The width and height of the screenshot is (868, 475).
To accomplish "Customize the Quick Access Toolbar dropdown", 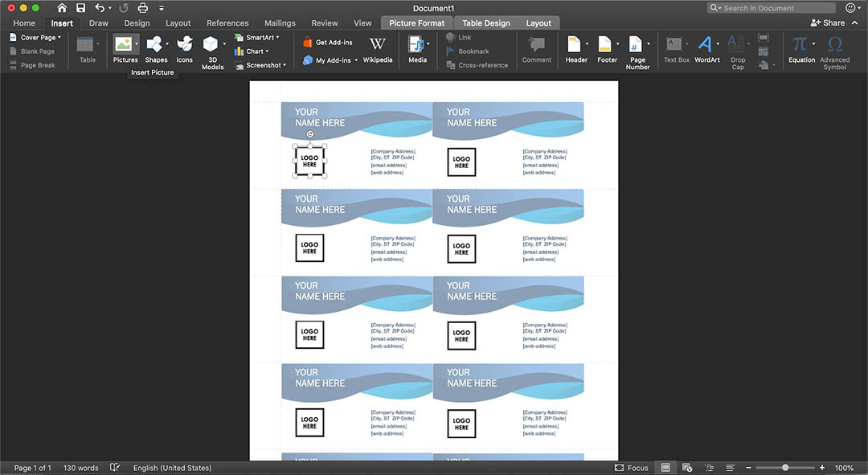I will [162, 8].
